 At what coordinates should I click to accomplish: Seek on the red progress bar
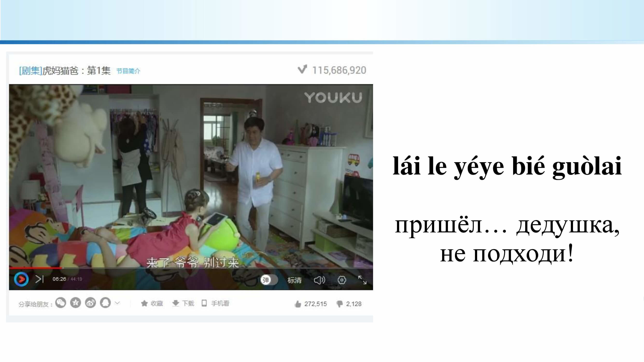click(35, 268)
